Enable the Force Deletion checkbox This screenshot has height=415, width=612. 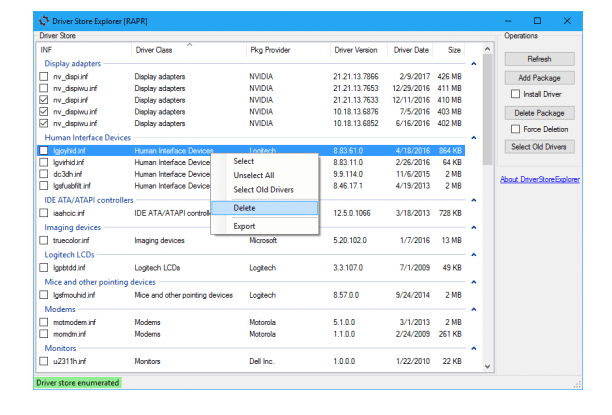516,129
